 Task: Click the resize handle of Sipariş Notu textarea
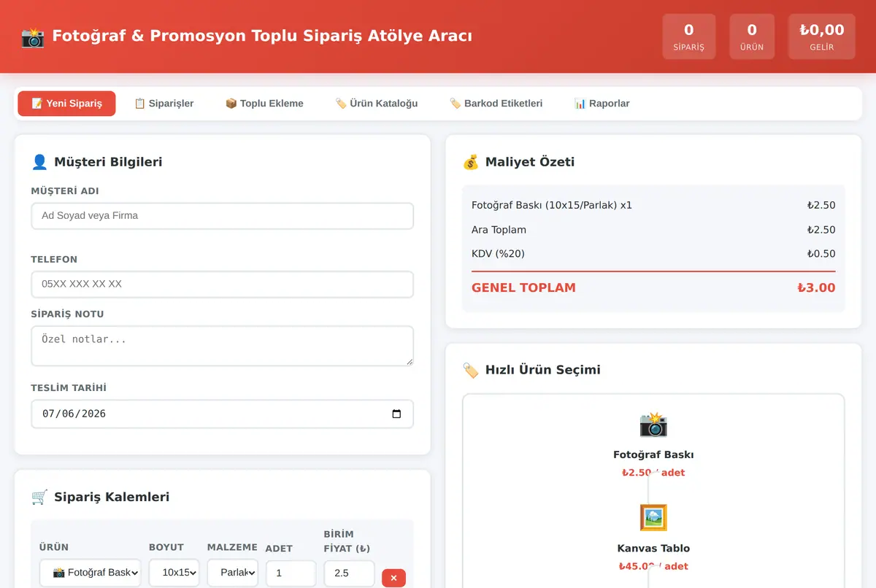(409, 361)
